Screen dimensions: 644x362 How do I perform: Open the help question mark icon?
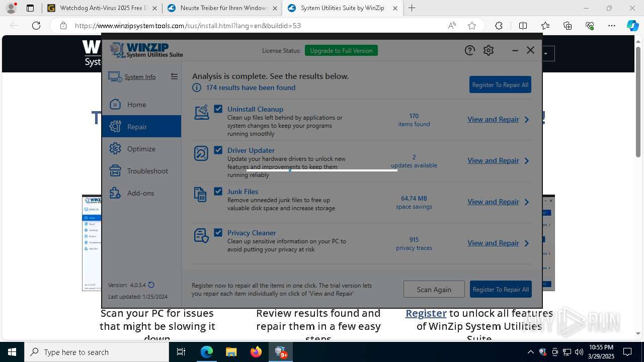coord(469,50)
